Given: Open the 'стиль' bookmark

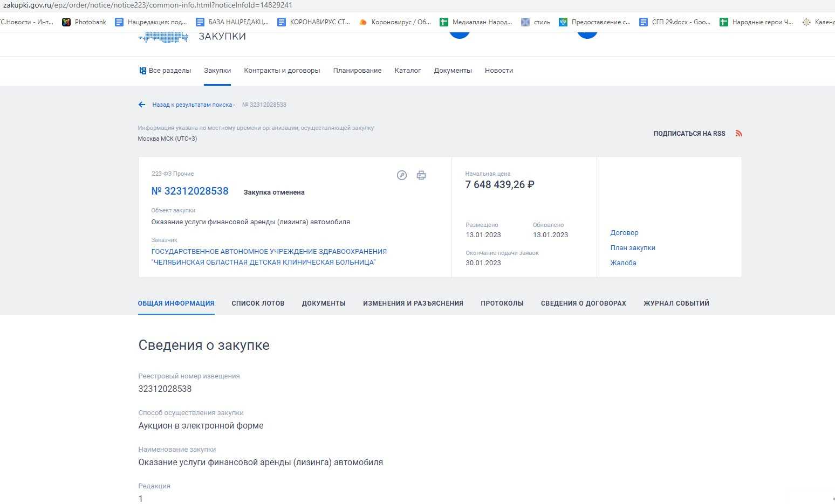Looking at the screenshot, I should tap(536, 22).
